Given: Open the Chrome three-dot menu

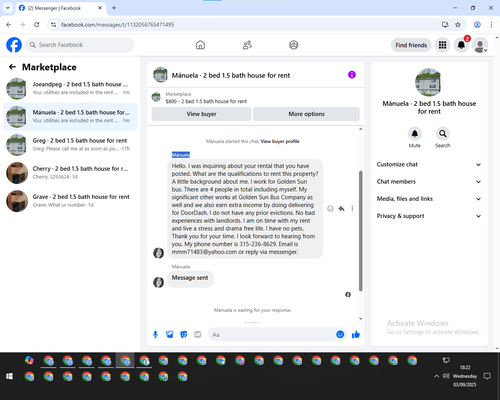Looking at the screenshot, I should coord(491,25).
